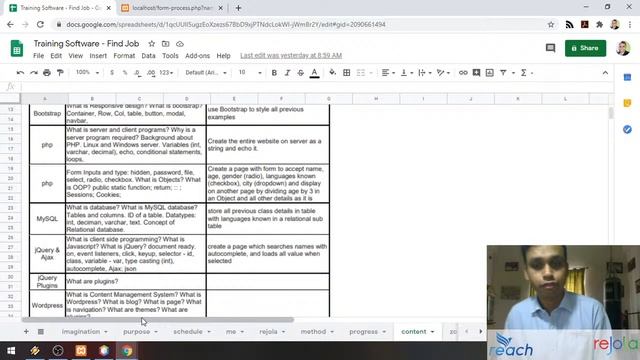
Task: Open the zoom 100% dropdown
Action: pyautogui.click(x=87, y=73)
